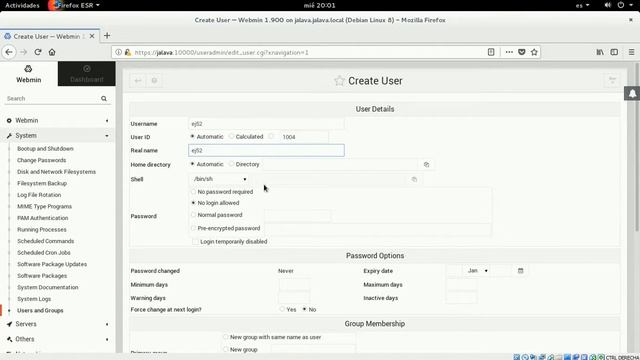This screenshot has width=640, height=360.
Task: Click the Real name input field
Action: tap(266, 150)
